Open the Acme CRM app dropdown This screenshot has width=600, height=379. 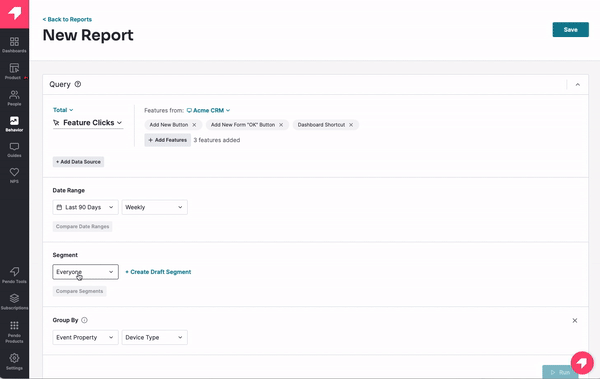209,110
